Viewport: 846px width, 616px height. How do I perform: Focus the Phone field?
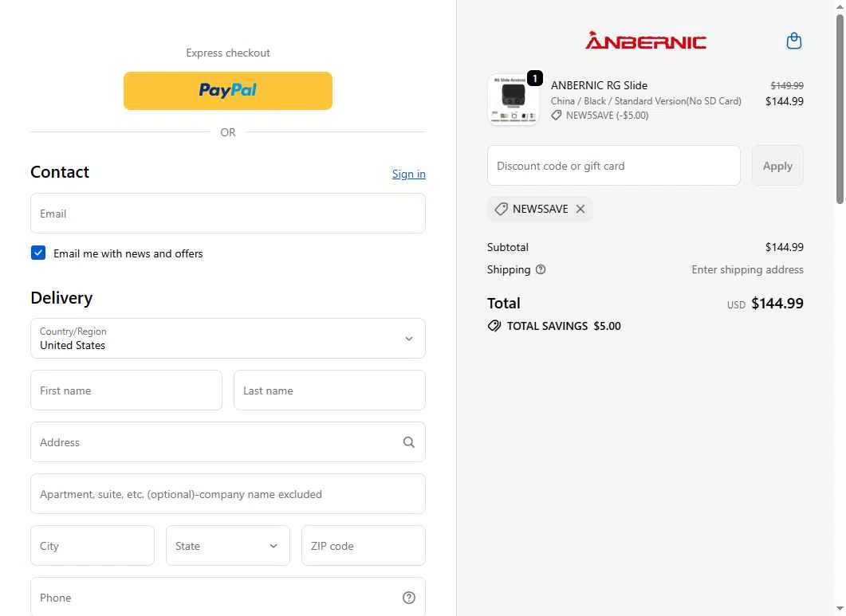[228, 597]
